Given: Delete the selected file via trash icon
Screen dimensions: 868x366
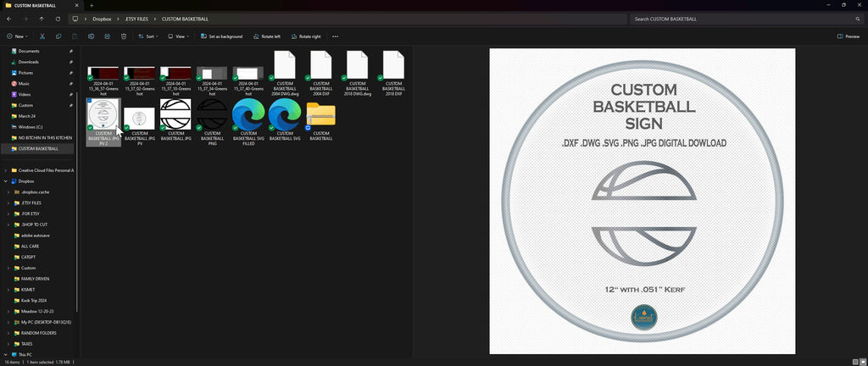Looking at the screenshot, I should pos(124,36).
